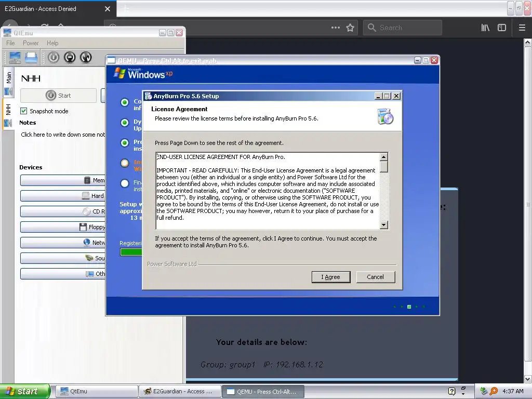This screenshot has width=532, height=399.
Task: Click the first green setup step indicator
Action: [125, 102]
